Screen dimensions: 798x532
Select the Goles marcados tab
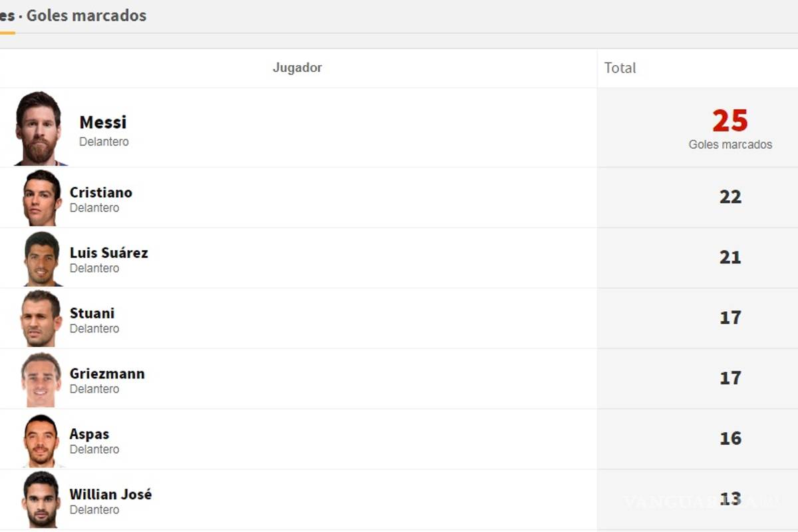click(86, 16)
